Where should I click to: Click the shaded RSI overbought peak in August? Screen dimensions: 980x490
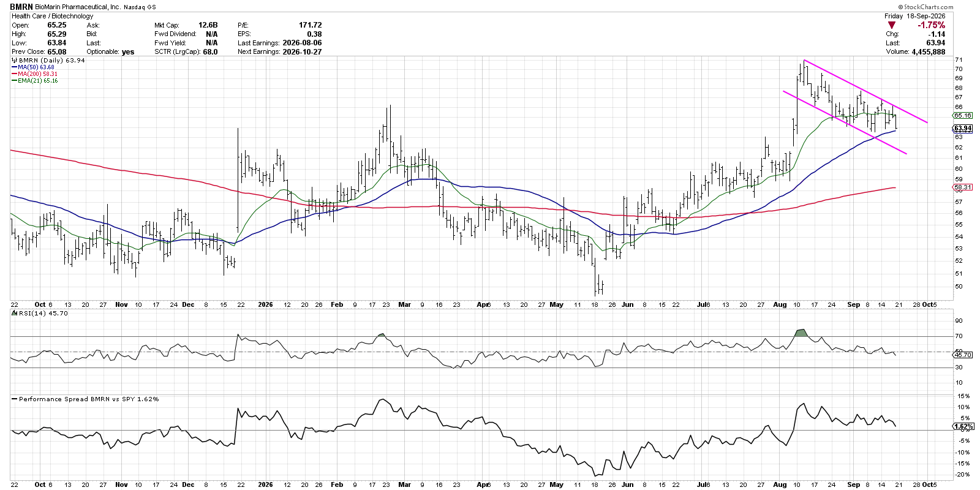801,333
